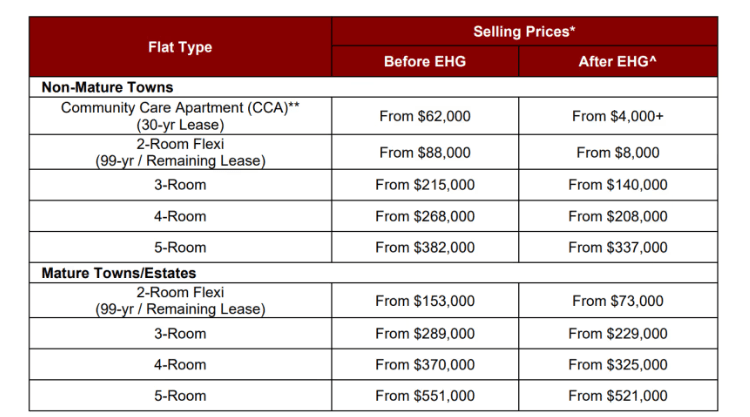Click the "From $325,000" price cell
The image size is (750, 417).
(x=618, y=365)
